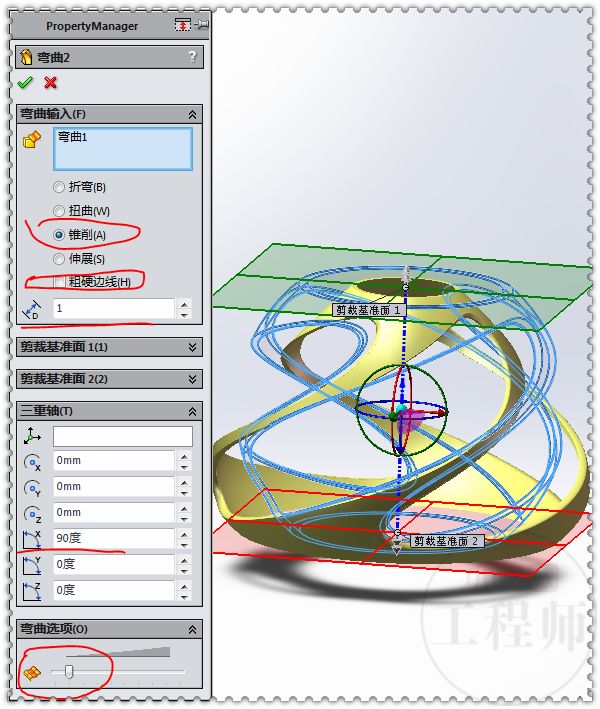
Task: Decrease the Y rotation angle value
Action: (x=184, y=571)
